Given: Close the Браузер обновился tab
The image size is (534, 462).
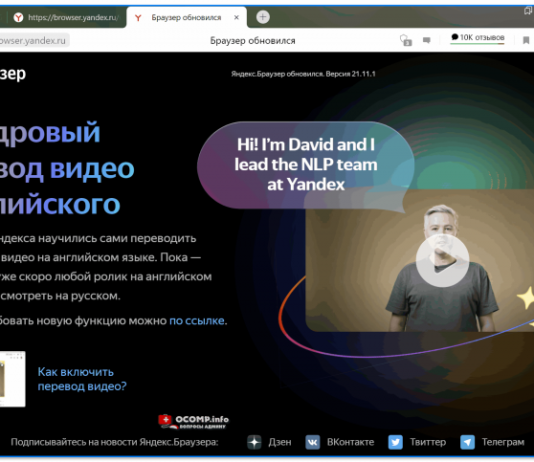Looking at the screenshot, I should click(236, 17).
